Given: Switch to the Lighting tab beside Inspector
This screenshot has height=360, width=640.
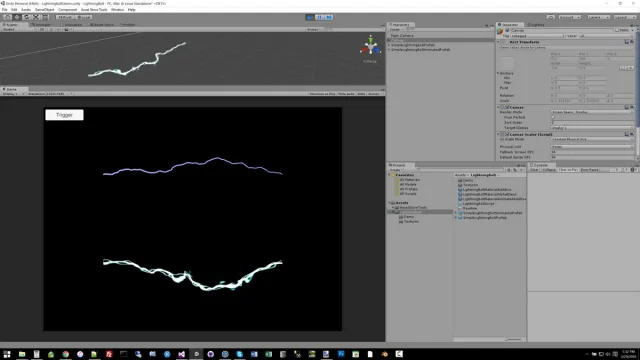Looking at the screenshot, I should click(x=537, y=24).
